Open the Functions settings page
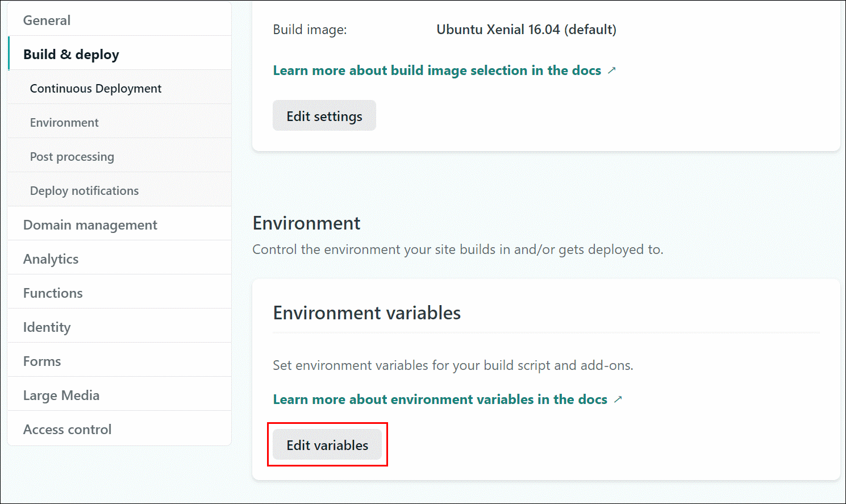 click(x=53, y=293)
